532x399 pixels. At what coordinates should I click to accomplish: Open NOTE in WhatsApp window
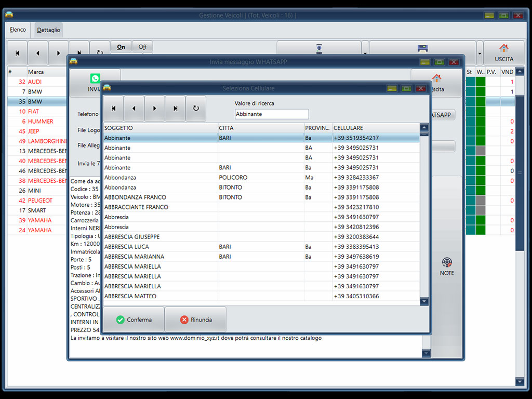[447, 267]
